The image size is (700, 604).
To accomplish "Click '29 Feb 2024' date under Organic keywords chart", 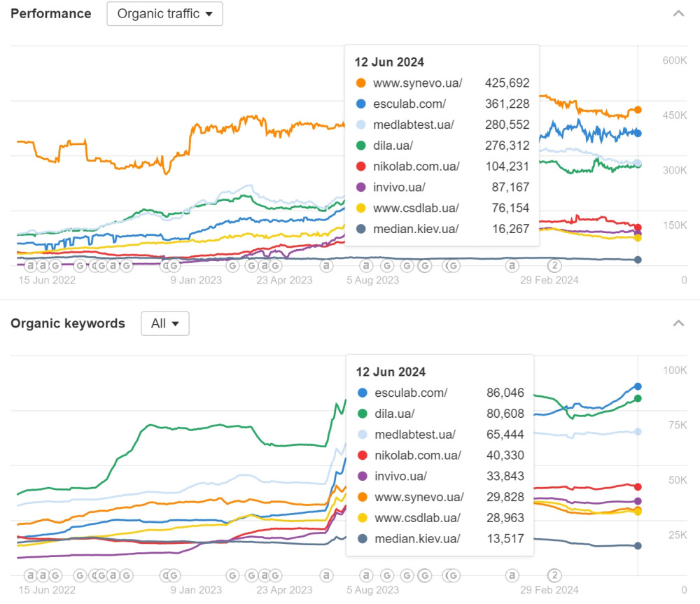I will click(549, 590).
